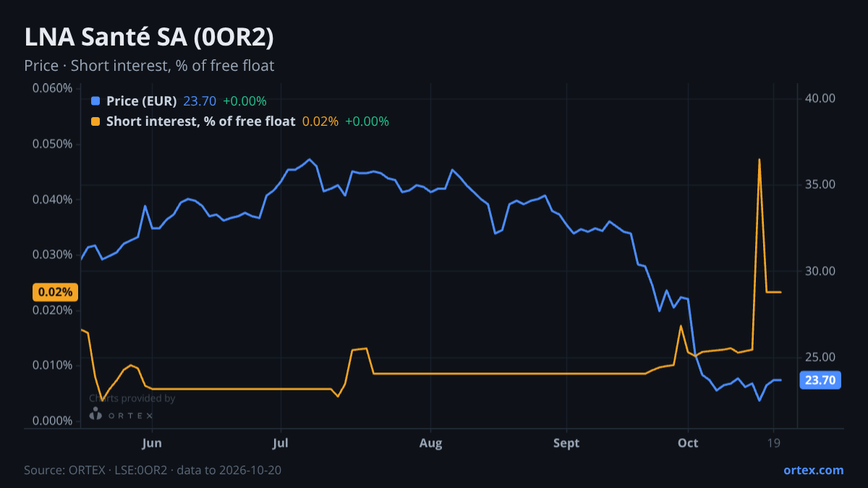
Task: Open the ortex.com link
Action: tap(814, 470)
